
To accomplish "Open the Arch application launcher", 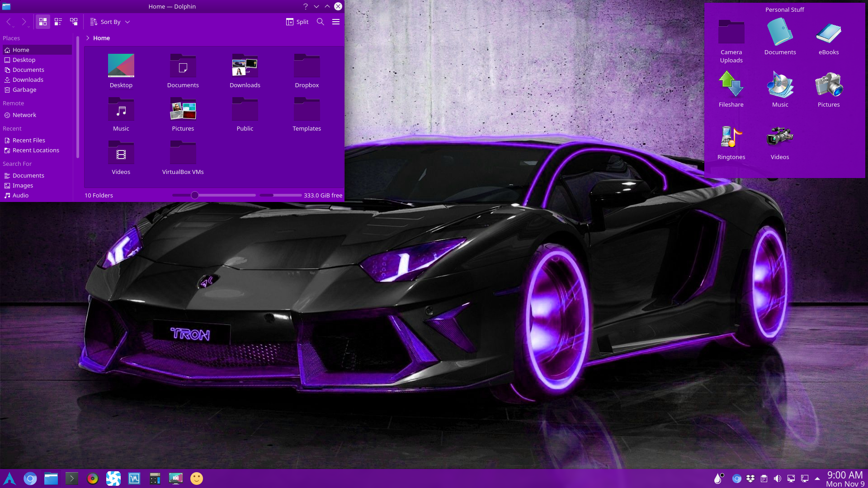I will point(9,479).
